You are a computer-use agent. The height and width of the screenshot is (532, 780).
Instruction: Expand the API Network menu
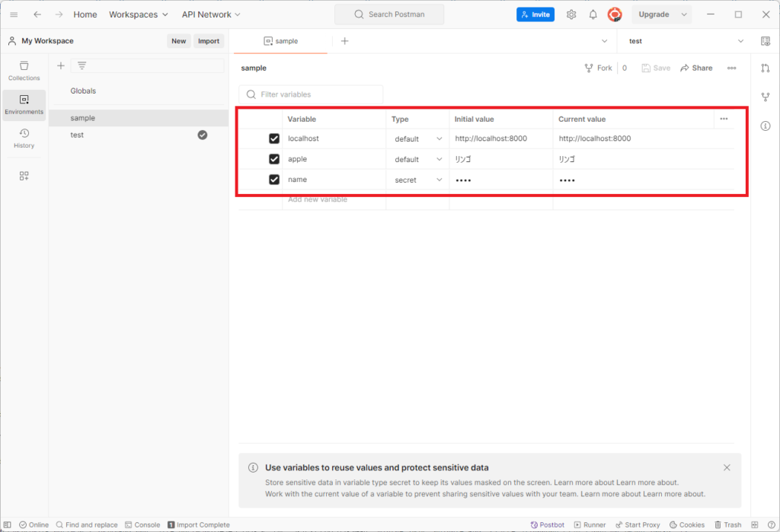(211, 14)
